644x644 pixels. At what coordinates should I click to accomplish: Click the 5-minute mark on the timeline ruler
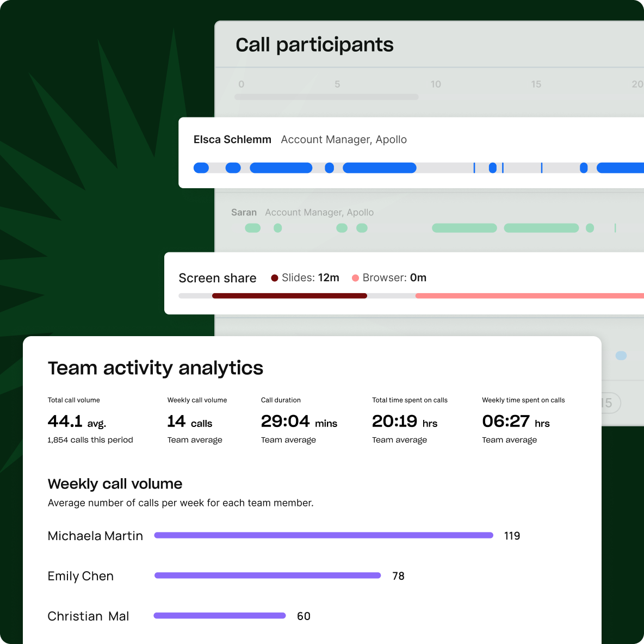337,84
